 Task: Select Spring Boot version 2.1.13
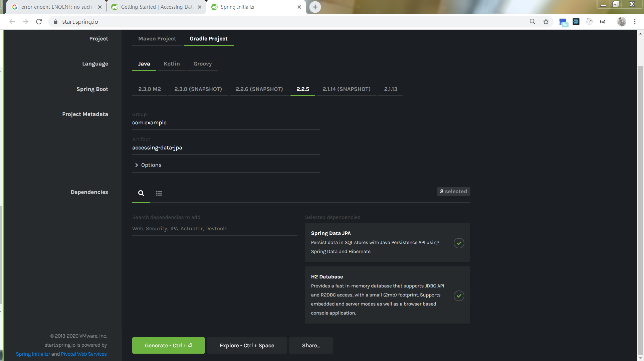(x=390, y=89)
